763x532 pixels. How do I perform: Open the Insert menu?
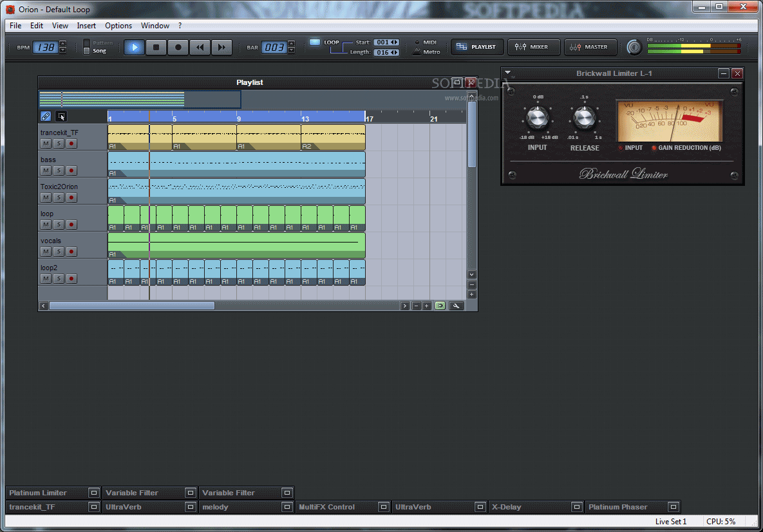coord(86,26)
